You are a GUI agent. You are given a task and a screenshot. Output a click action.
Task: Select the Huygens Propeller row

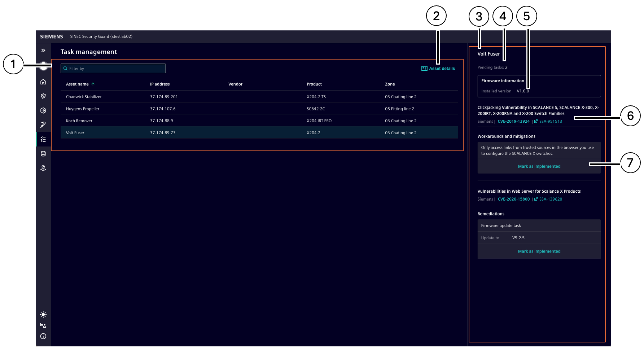259,109
